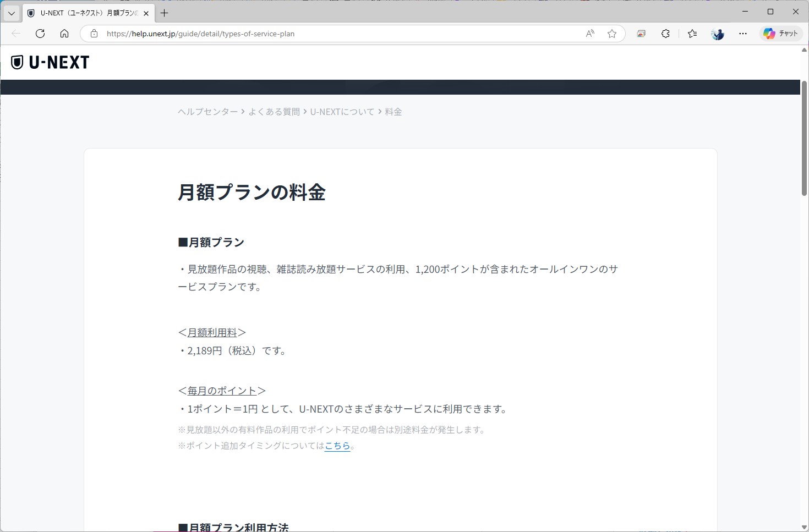Open the Favorites bar list
The image size is (809, 532).
[692, 34]
